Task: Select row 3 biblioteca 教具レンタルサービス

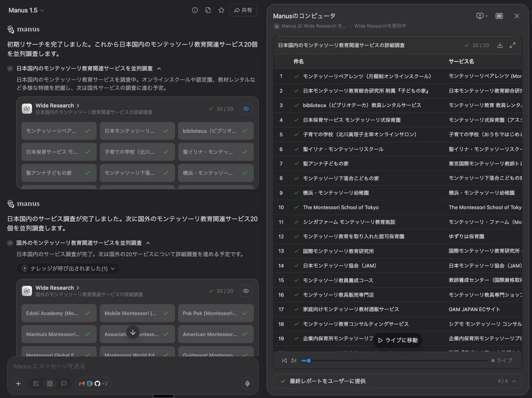Action: coord(398,105)
